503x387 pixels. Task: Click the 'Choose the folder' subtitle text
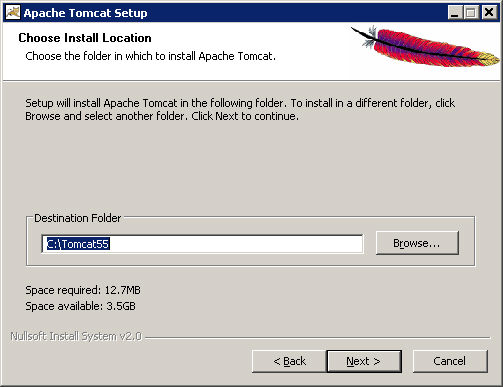[150, 56]
